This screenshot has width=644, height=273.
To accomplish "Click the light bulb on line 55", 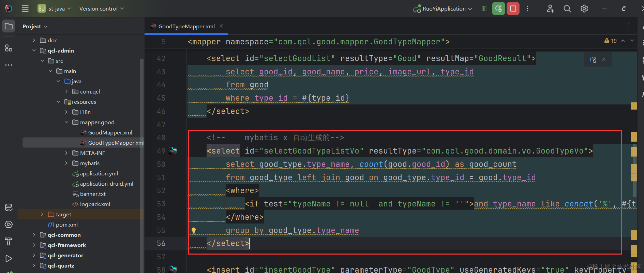I will coord(194,230).
